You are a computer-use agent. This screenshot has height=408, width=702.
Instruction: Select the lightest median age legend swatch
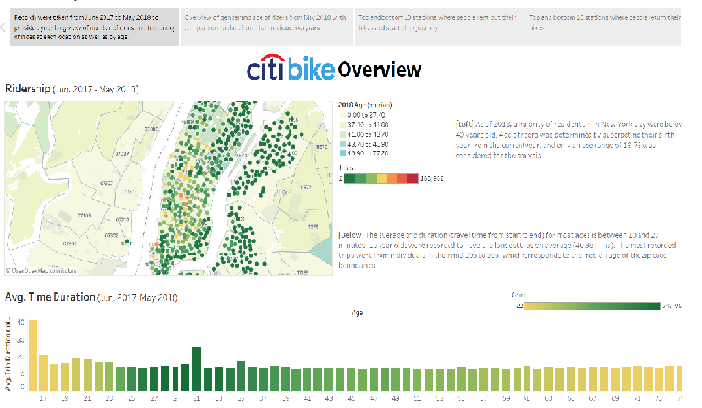coord(343,115)
